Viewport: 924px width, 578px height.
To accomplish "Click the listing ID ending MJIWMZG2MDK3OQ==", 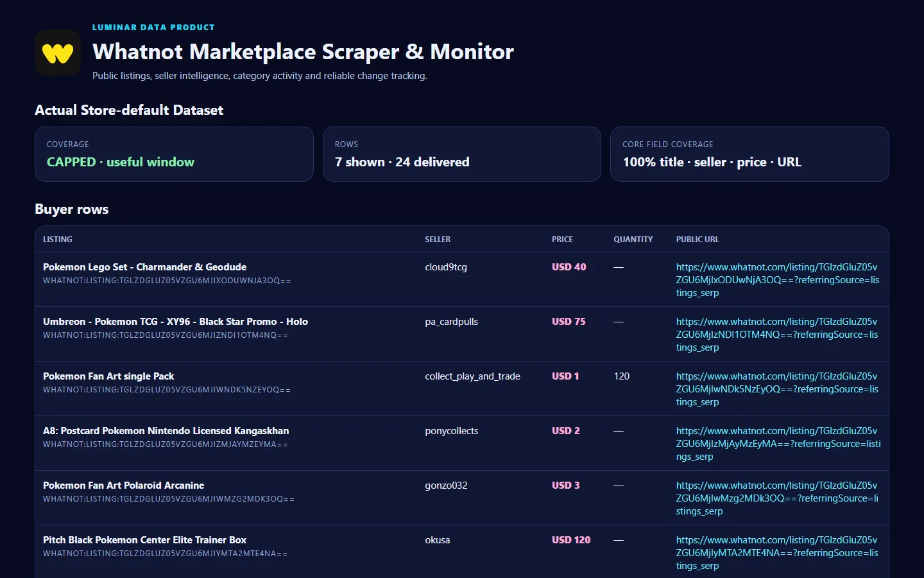I will pos(169,499).
